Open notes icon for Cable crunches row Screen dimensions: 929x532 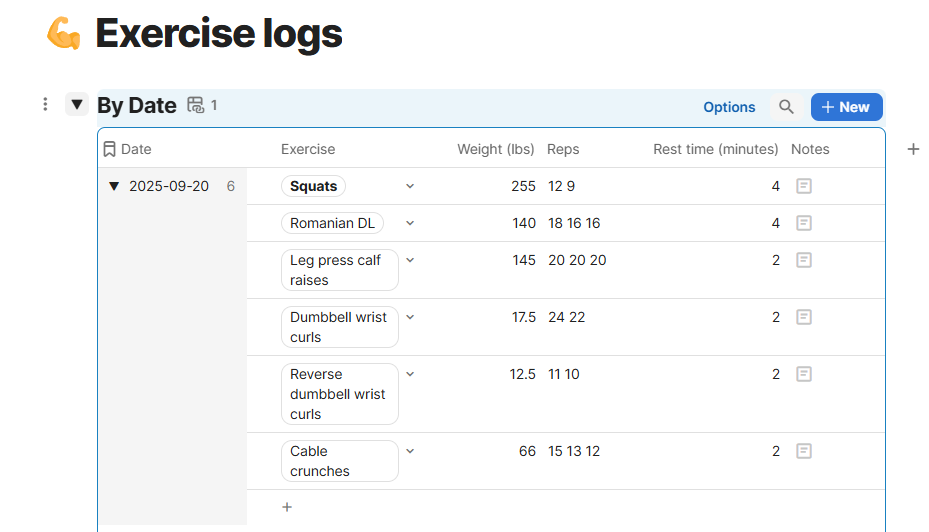coord(803,451)
